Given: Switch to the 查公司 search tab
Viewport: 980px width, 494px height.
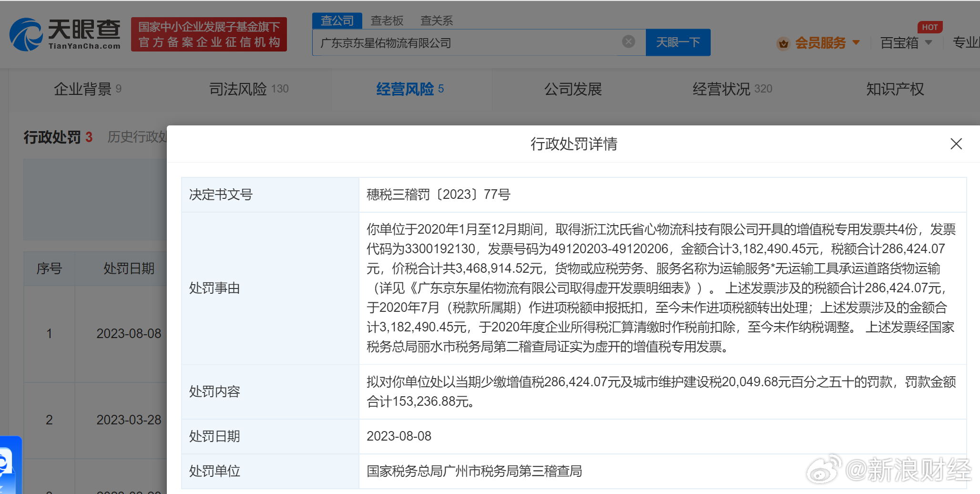Looking at the screenshot, I should 337,21.
